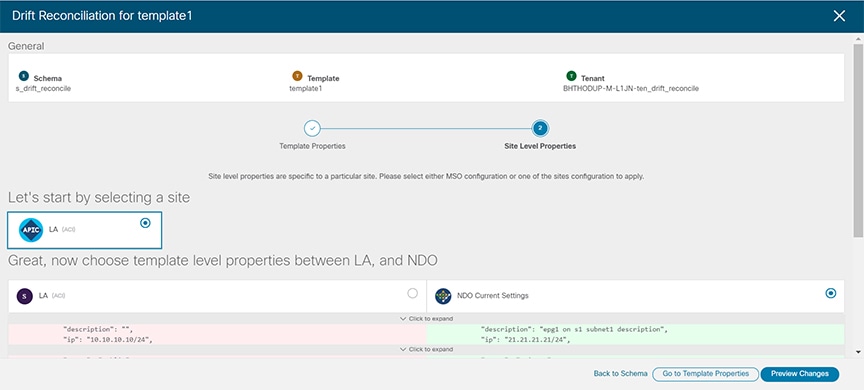Close the Drift Reconciliation dialog
The width and height of the screenshot is (864, 390).
[x=839, y=16]
